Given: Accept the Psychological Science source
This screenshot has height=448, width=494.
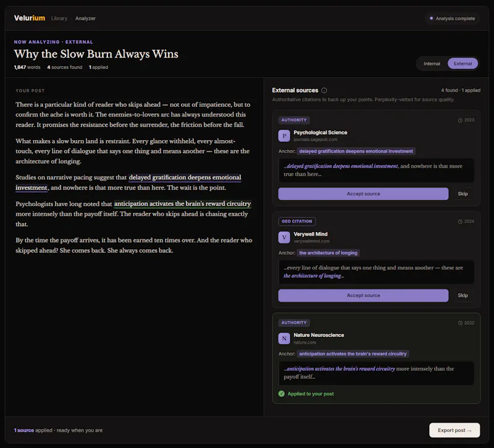Looking at the screenshot, I should tap(363, 194).
